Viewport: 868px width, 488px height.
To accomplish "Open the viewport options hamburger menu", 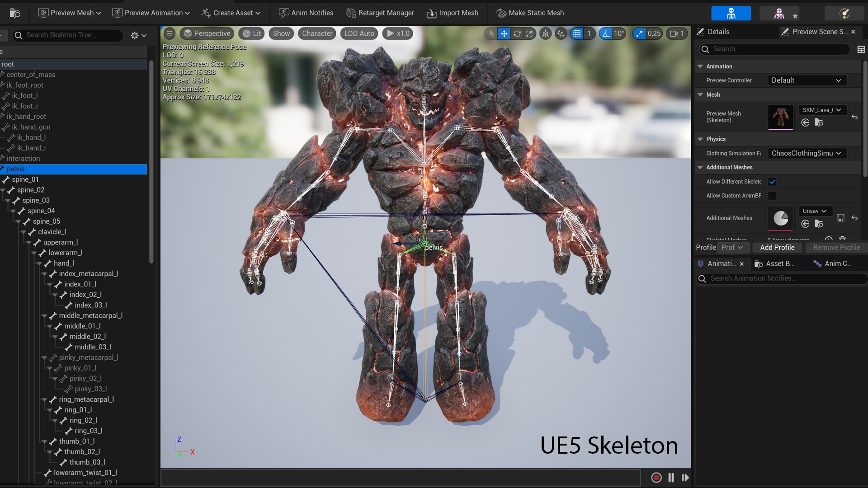I will point(169,33).
